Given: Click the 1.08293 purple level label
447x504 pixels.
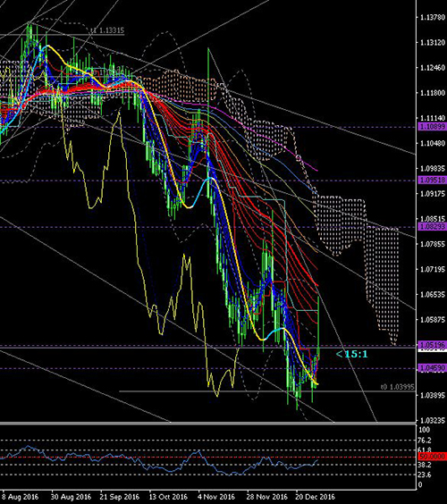Looking at the screenshot, I should pyautogui.click(x=432, y=227).
